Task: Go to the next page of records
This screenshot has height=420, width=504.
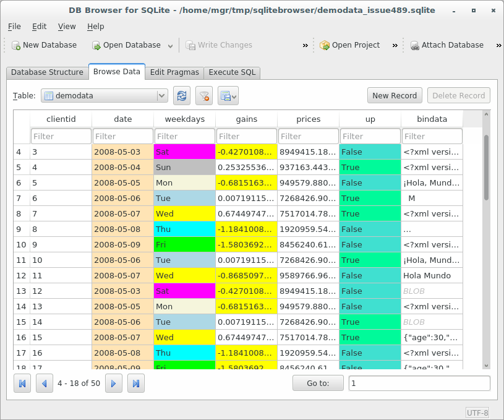Action: coord(113,384)
